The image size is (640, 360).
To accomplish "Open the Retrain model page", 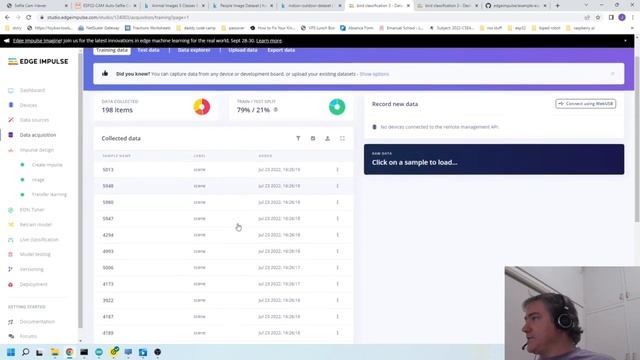I will 36,225.
